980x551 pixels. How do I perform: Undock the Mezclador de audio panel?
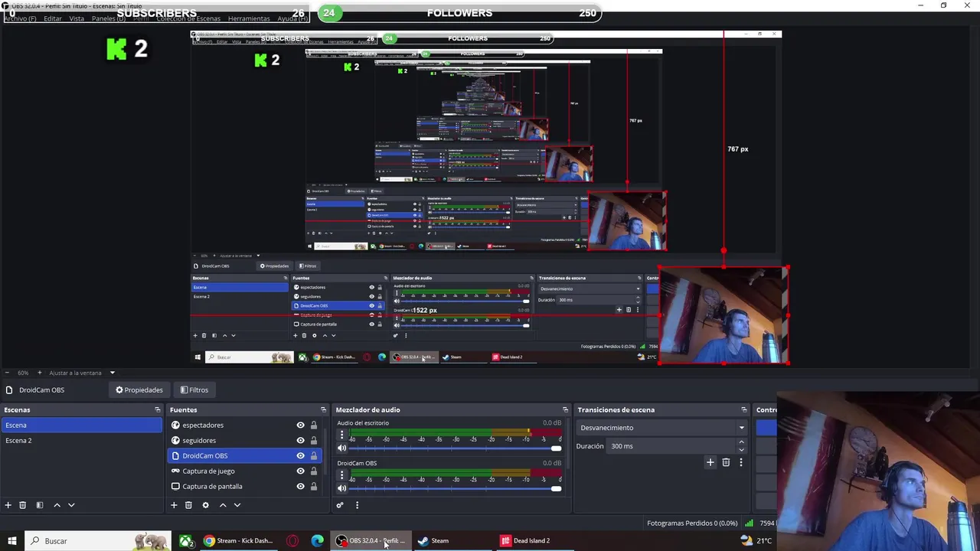[565, 410]
